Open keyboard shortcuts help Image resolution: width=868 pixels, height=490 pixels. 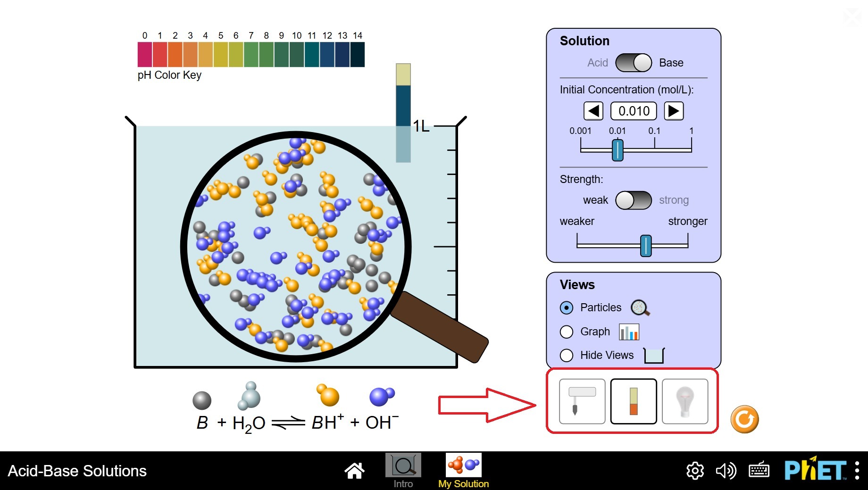759,471
